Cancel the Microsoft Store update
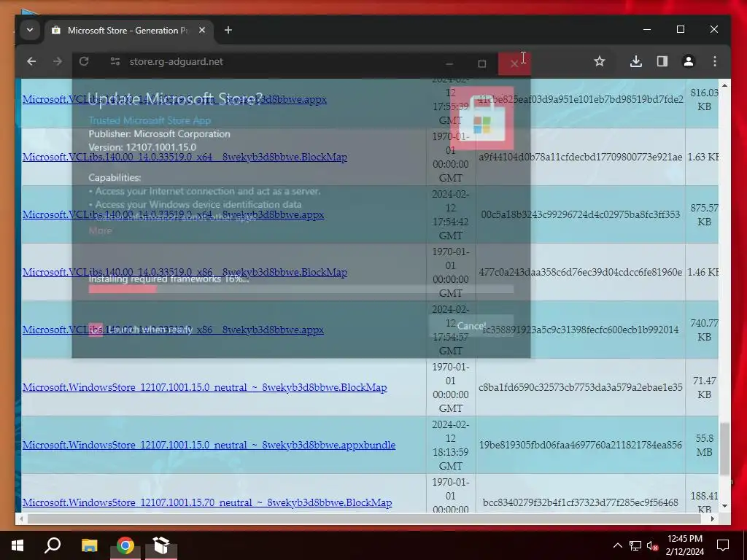 pyautogui.click(x=471, y=326)
